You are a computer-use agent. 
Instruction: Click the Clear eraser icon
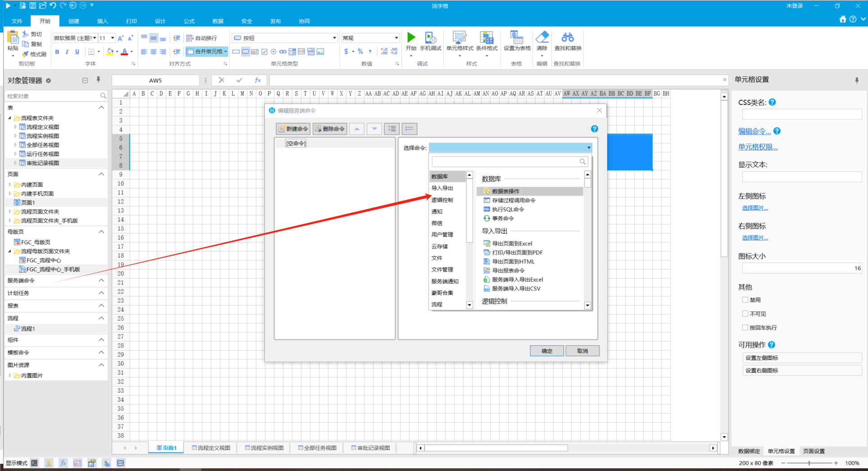pos(542,37)
